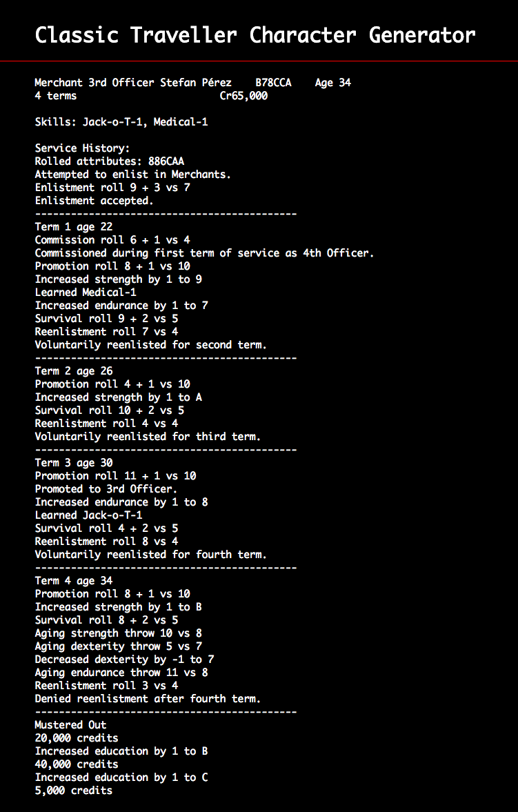
Task: Click the Learned Jack-o-T-1 entry
Action: point(88,515)
